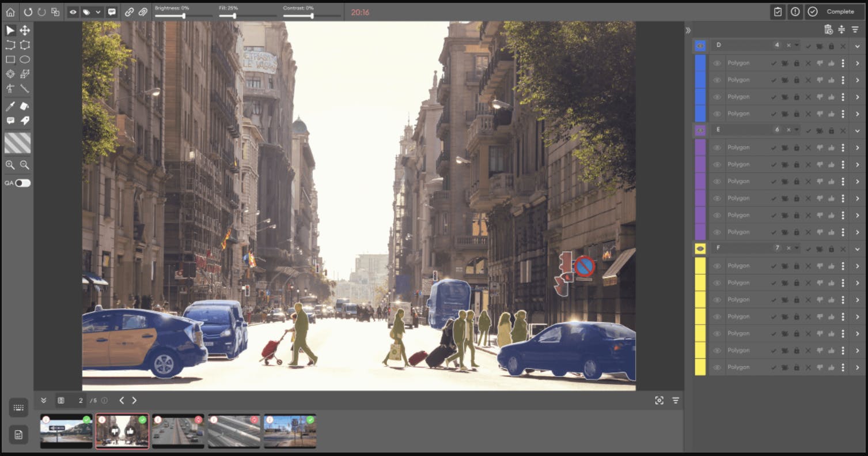Select the comment tool in left toolbar
868x456 pixels.
pos(10,120)
